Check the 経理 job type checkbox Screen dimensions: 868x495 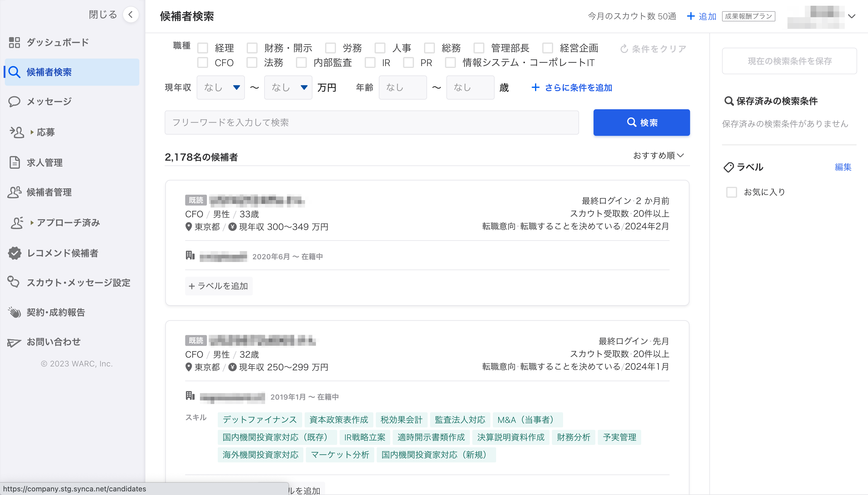tap(203, 48)
